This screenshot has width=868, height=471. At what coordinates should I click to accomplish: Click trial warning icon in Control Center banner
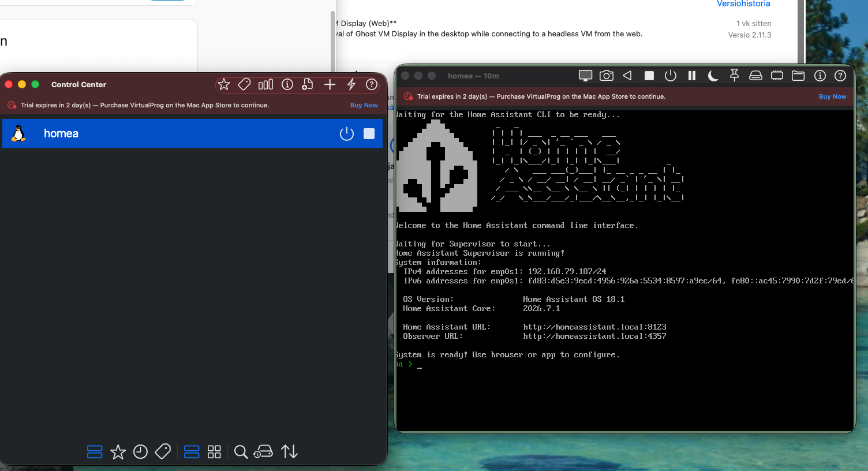click(12, 105)
